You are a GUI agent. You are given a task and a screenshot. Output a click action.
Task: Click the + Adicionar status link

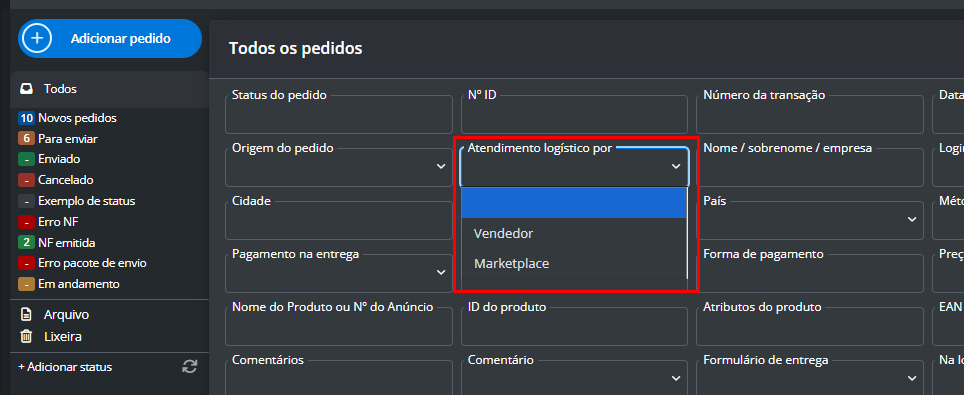(65, 367)
